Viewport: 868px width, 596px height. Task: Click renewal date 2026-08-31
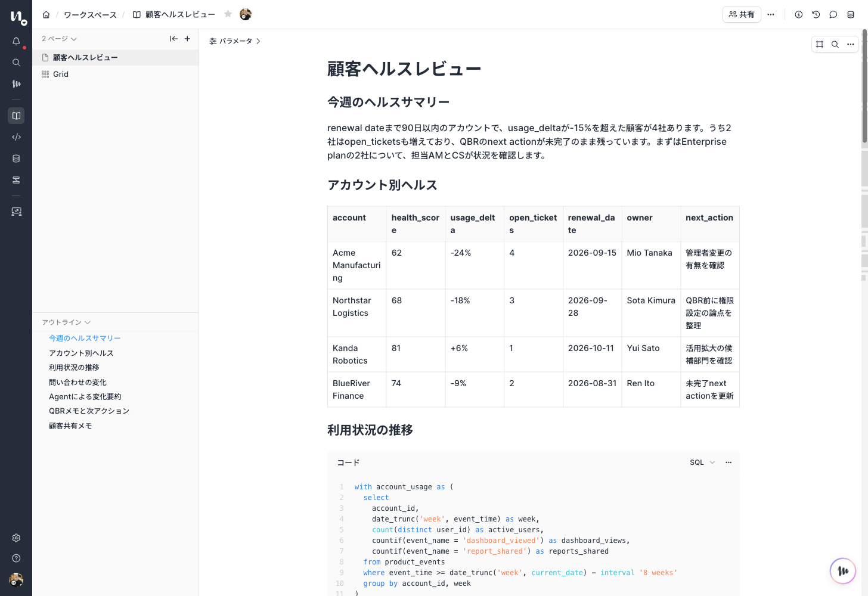tap(592, 390)
